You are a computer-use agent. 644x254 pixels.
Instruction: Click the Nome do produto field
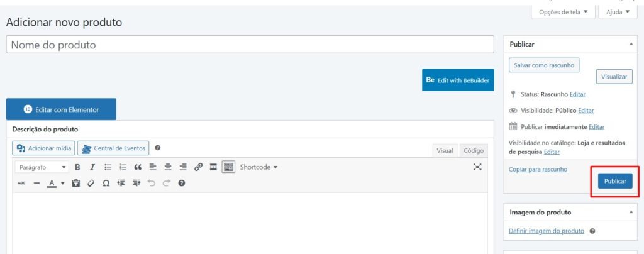[250, 45]
